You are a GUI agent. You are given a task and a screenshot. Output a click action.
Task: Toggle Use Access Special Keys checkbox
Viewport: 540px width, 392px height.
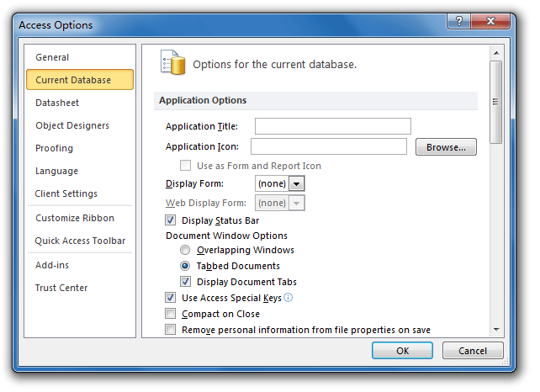(171, 297)
